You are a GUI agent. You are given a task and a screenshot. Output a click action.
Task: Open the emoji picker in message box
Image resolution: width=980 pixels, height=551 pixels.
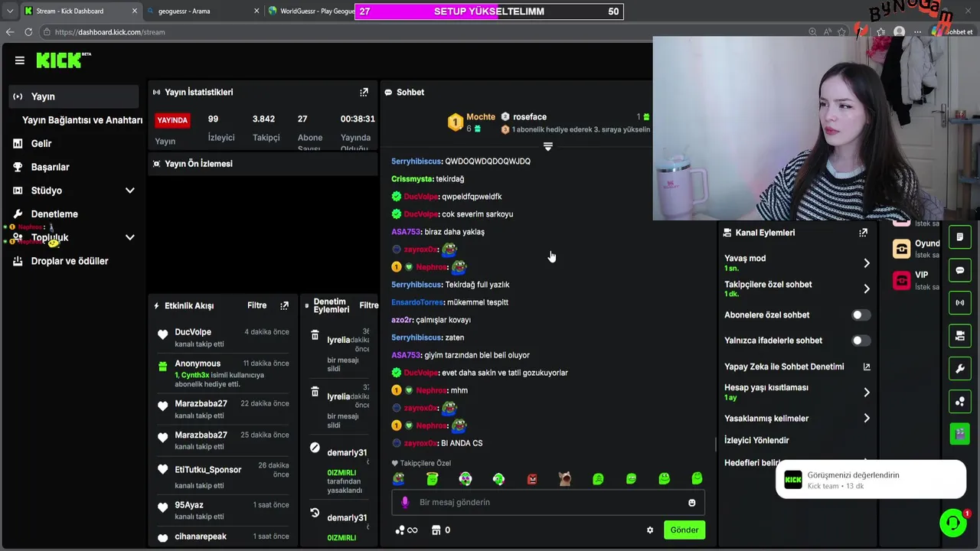[x=692, y=503]
